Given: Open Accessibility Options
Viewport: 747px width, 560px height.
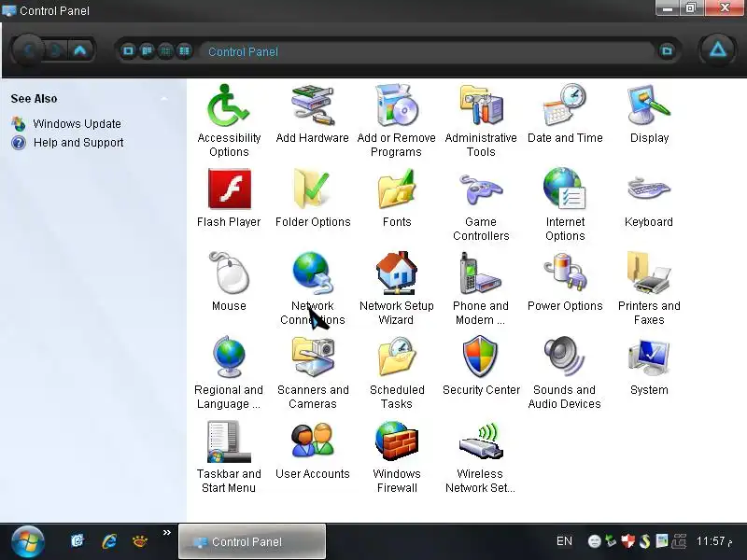Looking at the screenshot, I should pyautogui.click(x=229, y=121).
